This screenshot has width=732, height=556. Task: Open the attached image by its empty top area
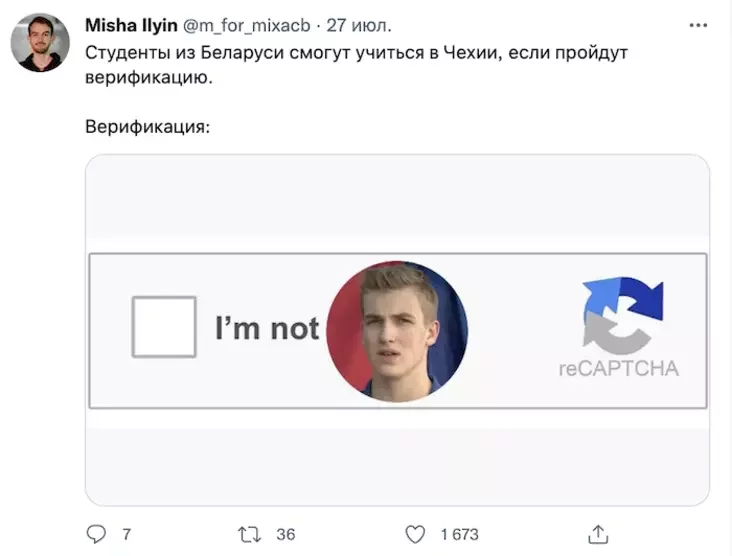click(397, 200)
